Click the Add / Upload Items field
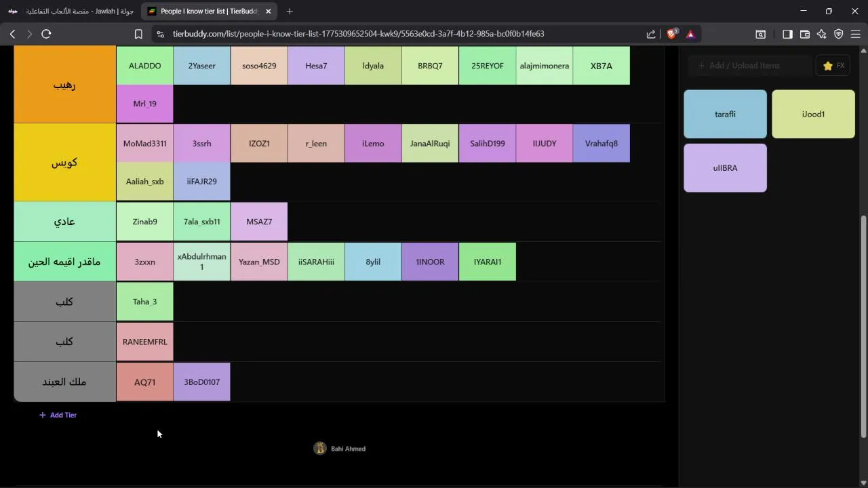 pos(749,66)
